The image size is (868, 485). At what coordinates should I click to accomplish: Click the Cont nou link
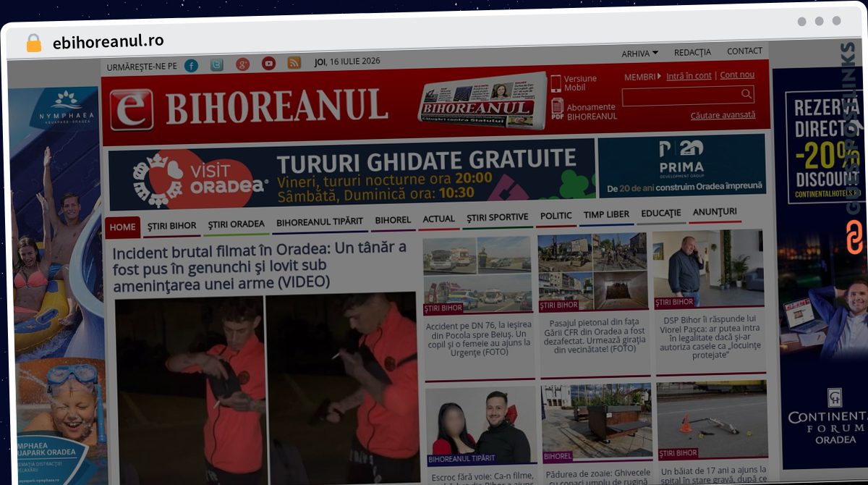[x=737, y=75]
